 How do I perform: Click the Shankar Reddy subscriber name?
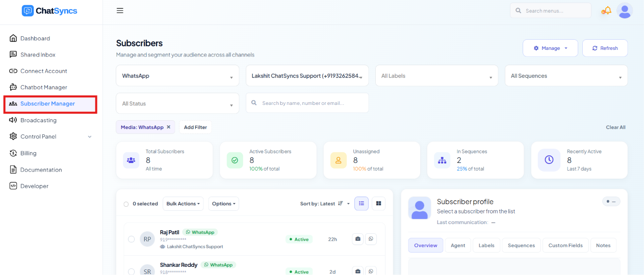coord(178,265)
